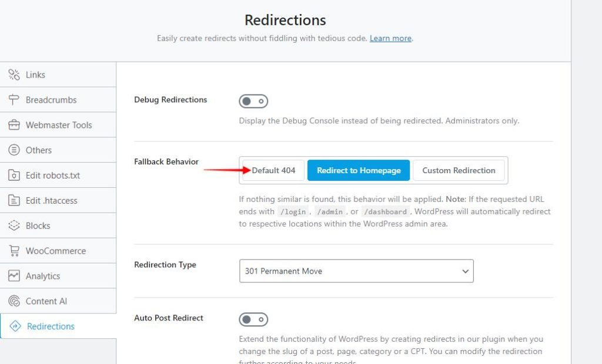This screenshot has width=602, height=364.
Task: Click the Edit .htaccess document icon
Action: [14, 201]
